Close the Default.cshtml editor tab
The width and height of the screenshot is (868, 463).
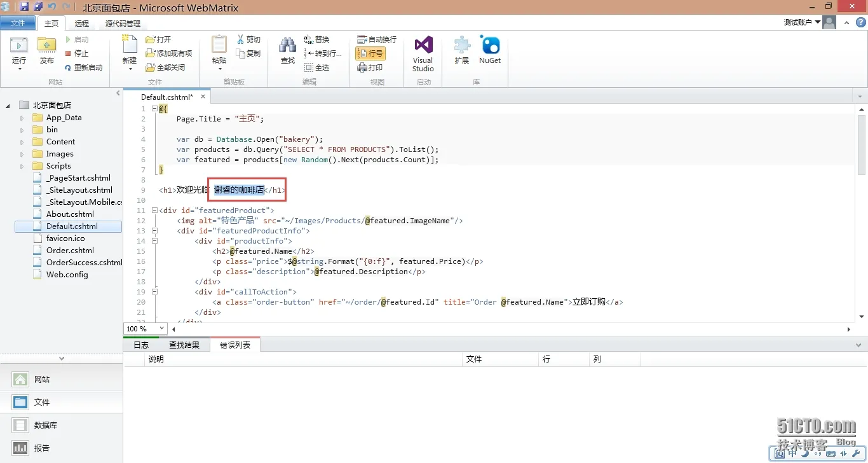pyautogui.click(x=203, y=97)
